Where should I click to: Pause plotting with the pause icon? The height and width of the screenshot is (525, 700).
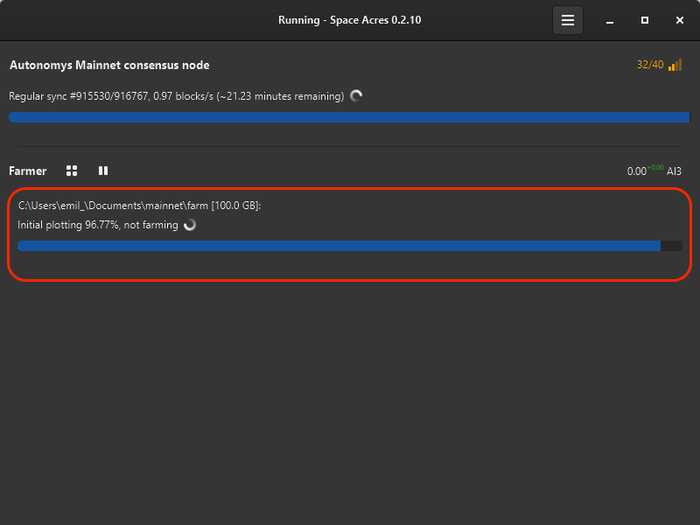click(103, 171)
